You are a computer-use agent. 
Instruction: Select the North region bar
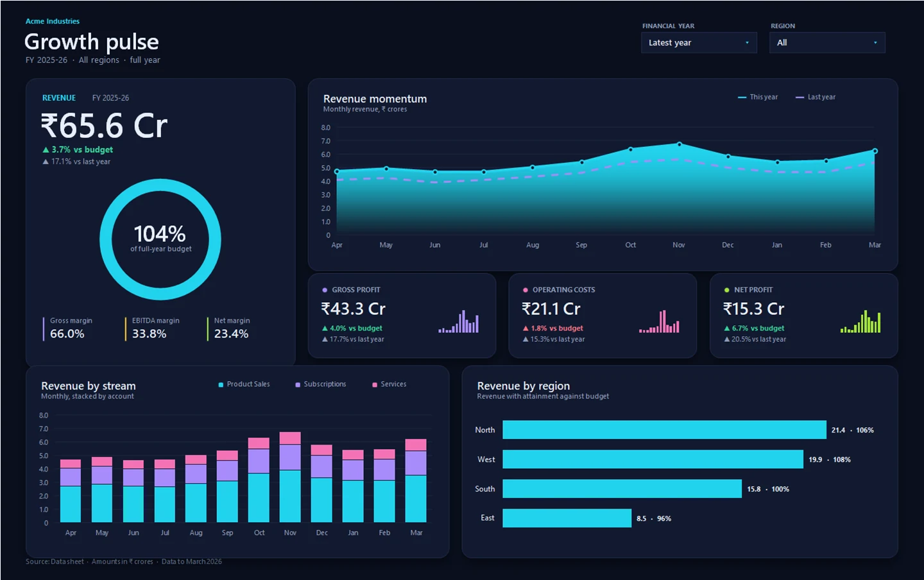coord(664,430)
